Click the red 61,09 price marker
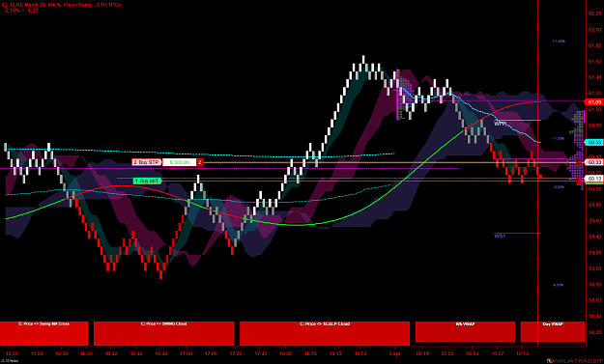 pos(594,102)
